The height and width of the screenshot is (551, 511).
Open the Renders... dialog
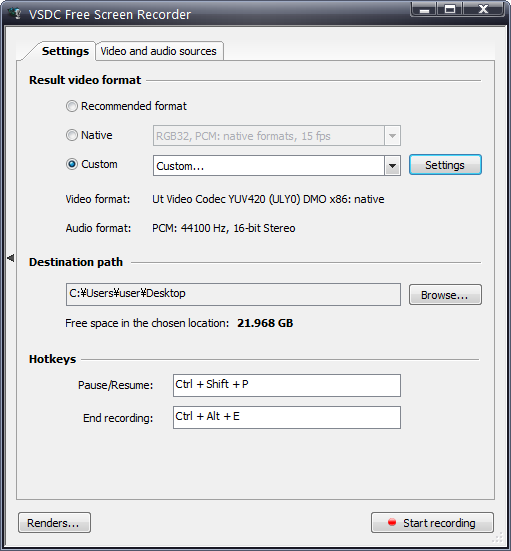click(54, 523)
